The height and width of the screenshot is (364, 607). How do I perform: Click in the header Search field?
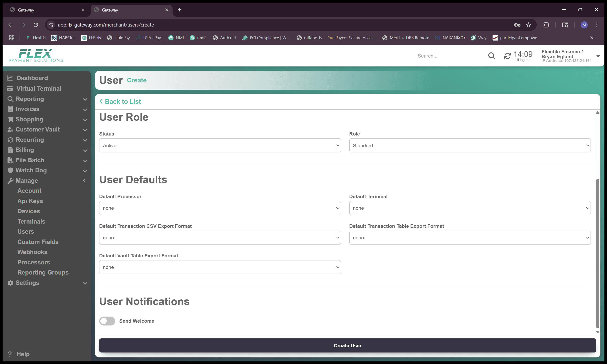pos(451,56)
